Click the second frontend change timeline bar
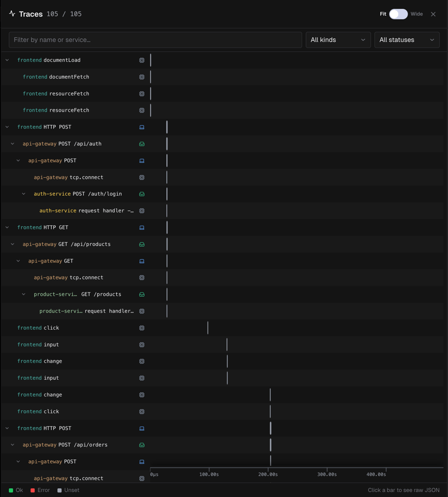The height and width of the screenshot is (497, 448). [270, 395]
